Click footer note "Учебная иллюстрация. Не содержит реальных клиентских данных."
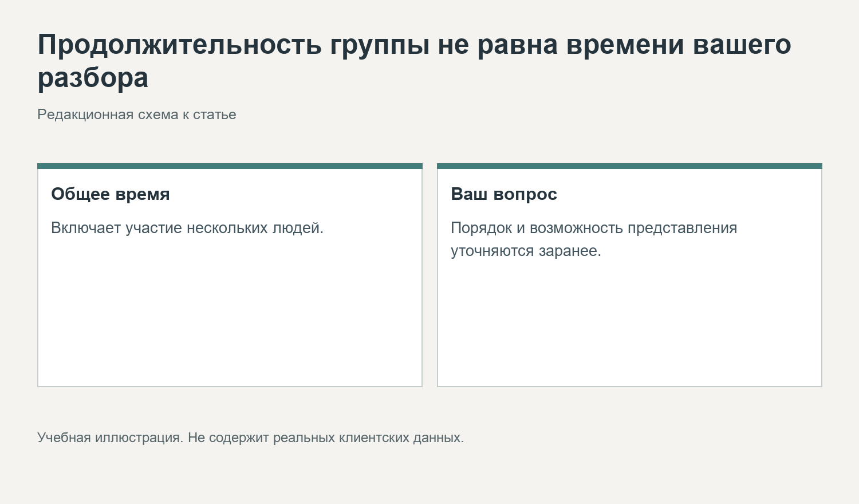859x504 pixels. click(251, 438)
